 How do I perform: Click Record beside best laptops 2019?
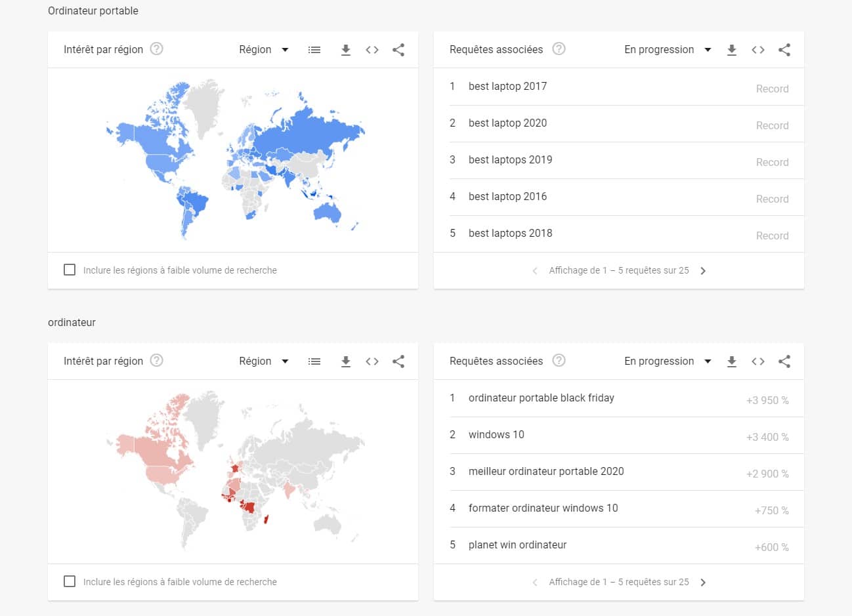pos(772,162)
